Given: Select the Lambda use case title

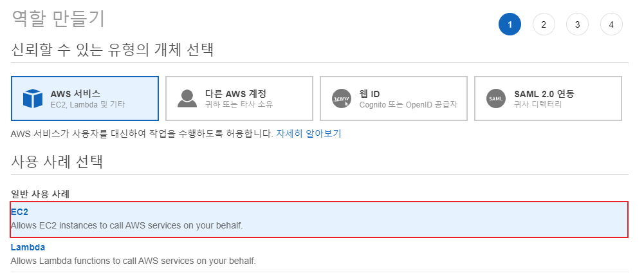Looking at the screenshot, I should pos(28,247).
